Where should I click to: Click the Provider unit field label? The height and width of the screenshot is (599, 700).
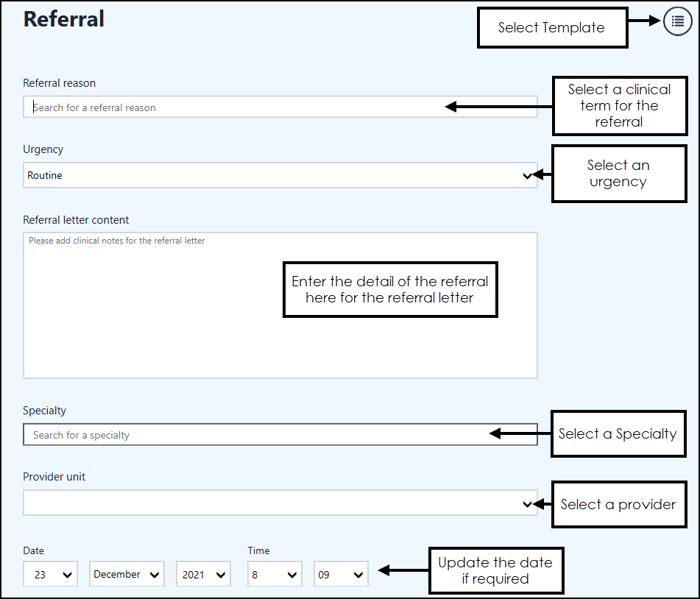coord(54,477)
